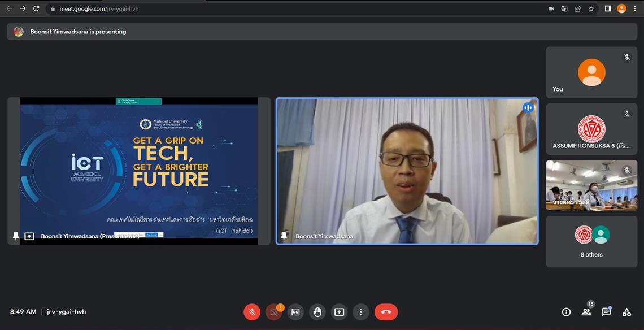The height and width of the screenshot is (330, 644).
Task: Click the Present now screen-share icon
Action: tap(339, 312)
